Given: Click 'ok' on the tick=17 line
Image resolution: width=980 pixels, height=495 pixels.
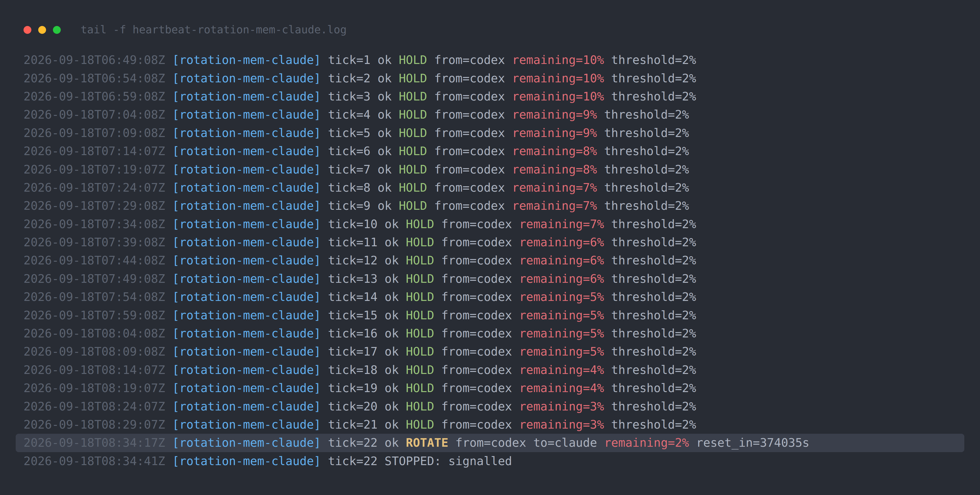Looking at the screenshot, I should tap(392, 352).
